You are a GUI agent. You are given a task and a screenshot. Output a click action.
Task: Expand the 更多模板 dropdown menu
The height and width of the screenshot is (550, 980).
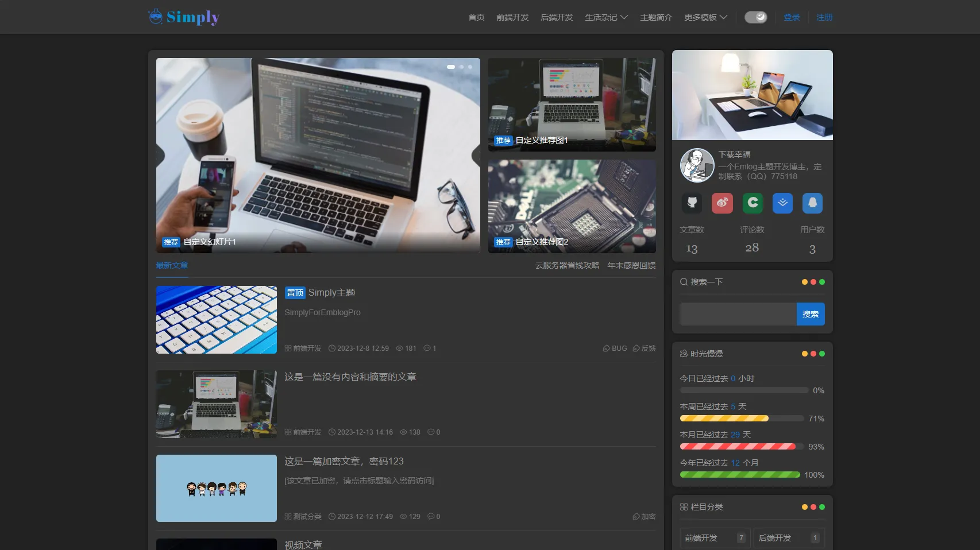pyautogui.click(x=705, y=17)
